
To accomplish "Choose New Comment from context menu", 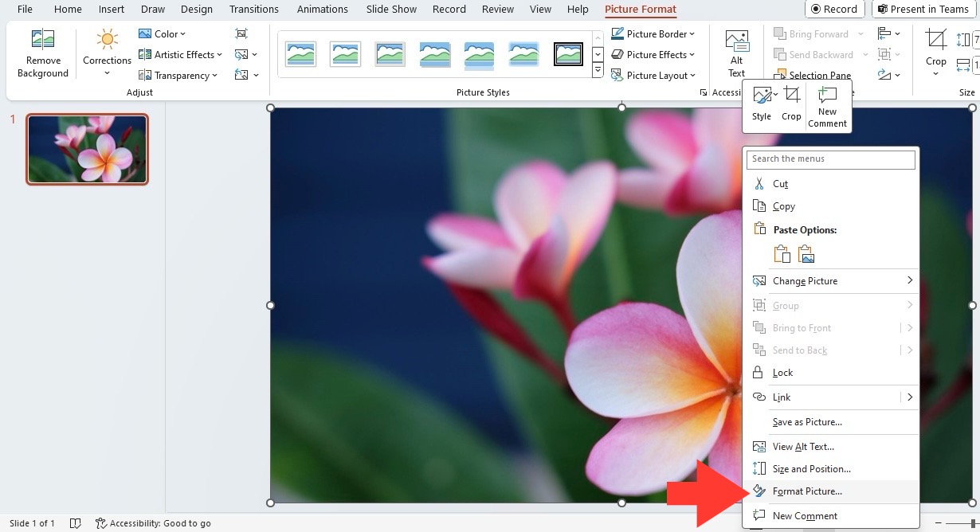I will [x=830, y=516].
